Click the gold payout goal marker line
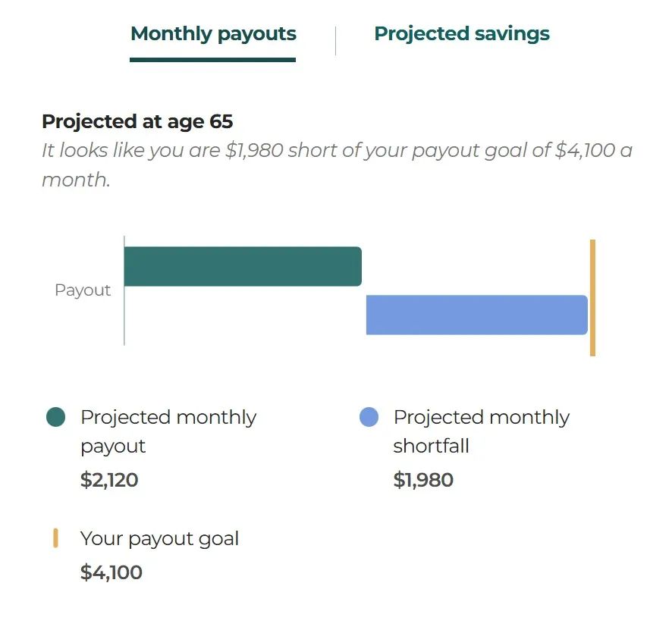Image resolution: width=672 pixels, height=633 pixels. [592, 298]
